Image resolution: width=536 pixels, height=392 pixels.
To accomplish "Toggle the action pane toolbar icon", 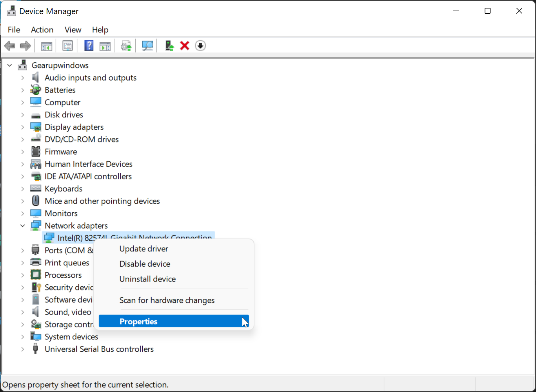I will click(x=105, y=46).
